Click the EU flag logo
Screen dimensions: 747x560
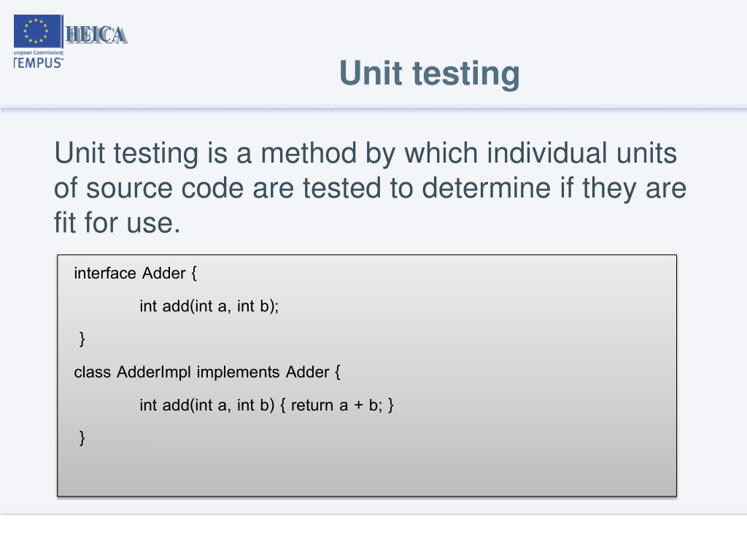38,31
